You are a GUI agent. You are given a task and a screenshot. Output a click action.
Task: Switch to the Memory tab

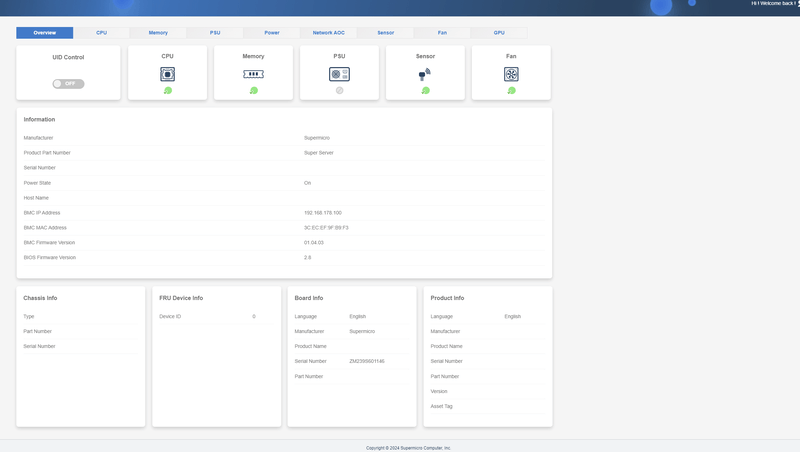(158, 33)
